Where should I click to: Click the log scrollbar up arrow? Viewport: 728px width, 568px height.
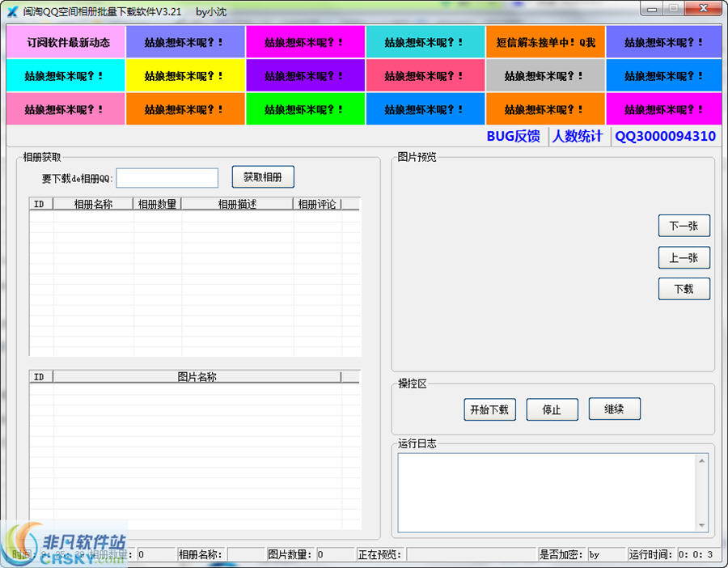701,460
